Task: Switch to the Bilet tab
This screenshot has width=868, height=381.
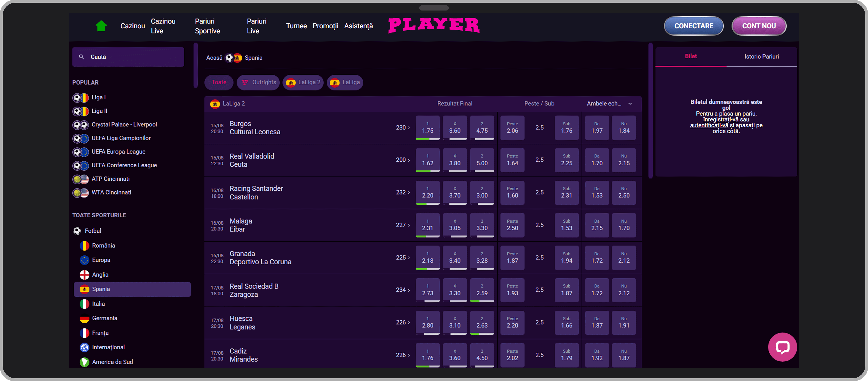Action: pyautogui.click(x=690, y=56)
